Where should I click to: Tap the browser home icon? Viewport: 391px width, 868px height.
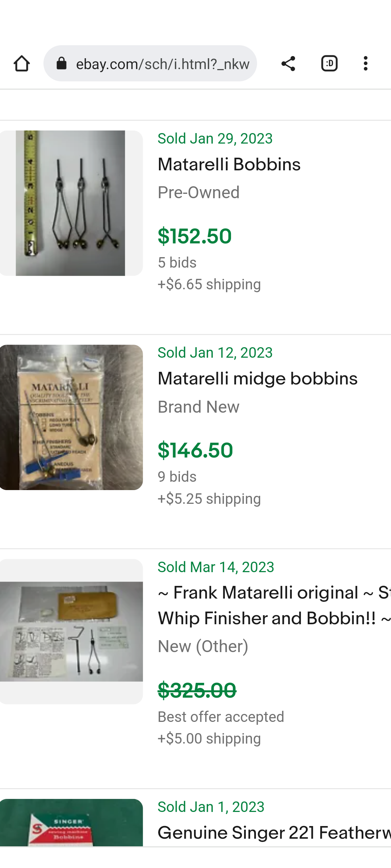(x=22, y=64)
